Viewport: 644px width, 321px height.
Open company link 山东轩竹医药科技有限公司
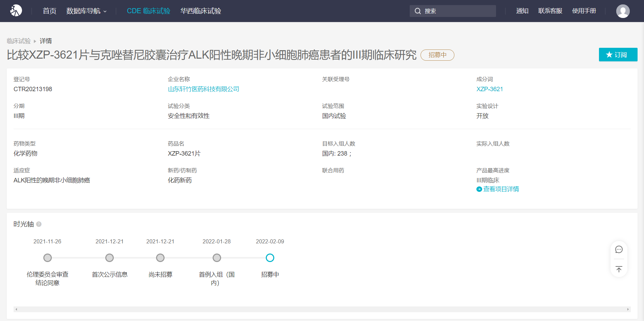203,89
